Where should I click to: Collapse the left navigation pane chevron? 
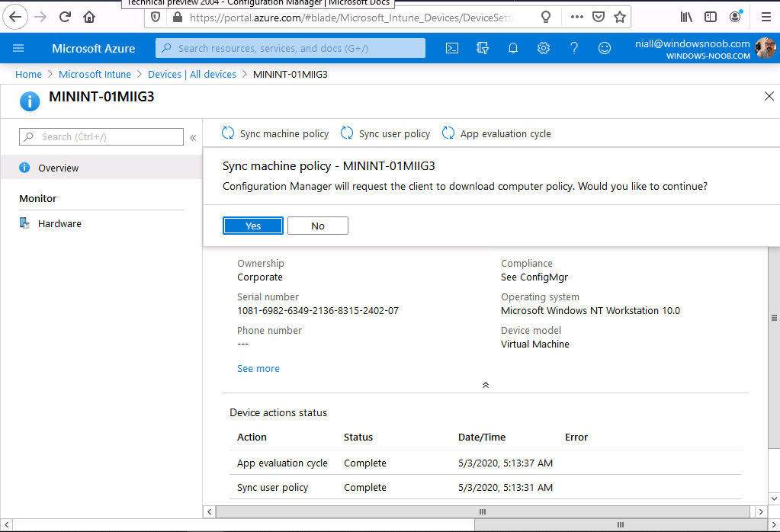click(193, 138)
